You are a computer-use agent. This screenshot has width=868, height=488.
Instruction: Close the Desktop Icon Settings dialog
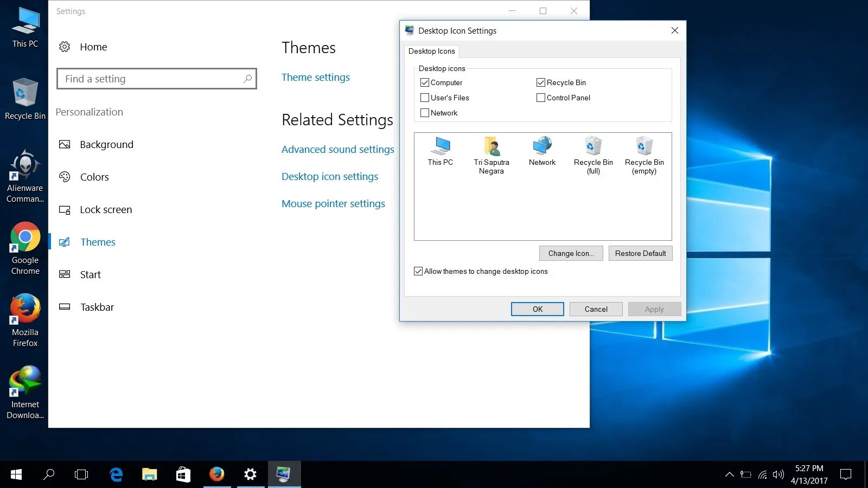[x=675, y=30]
